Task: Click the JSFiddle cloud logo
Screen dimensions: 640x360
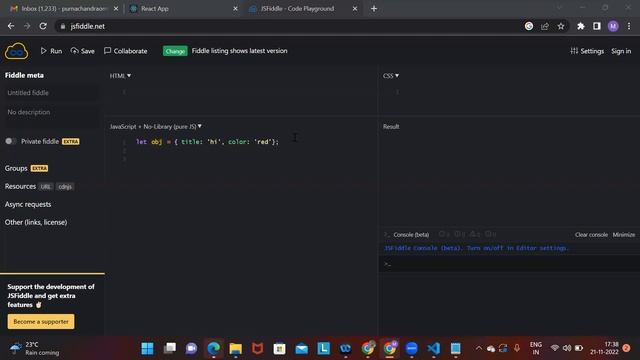Action: pos(16,51)
